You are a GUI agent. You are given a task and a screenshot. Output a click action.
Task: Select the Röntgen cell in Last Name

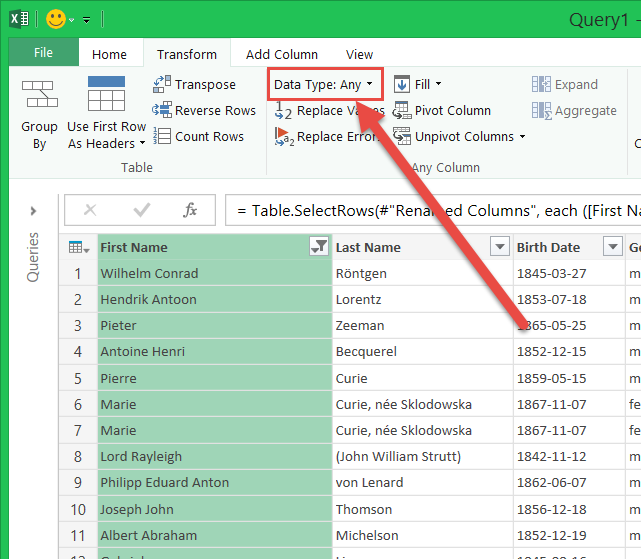pyautogui.click(x=422, y=273)
